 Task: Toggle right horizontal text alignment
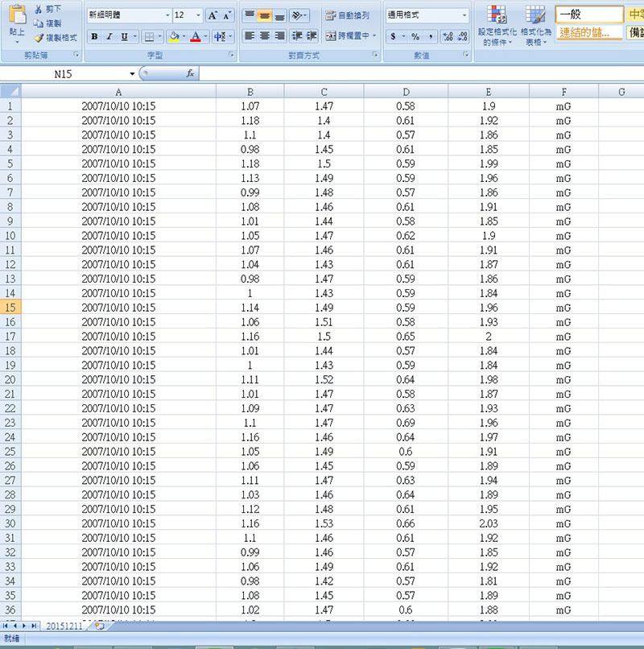click(x=279, y=36)
